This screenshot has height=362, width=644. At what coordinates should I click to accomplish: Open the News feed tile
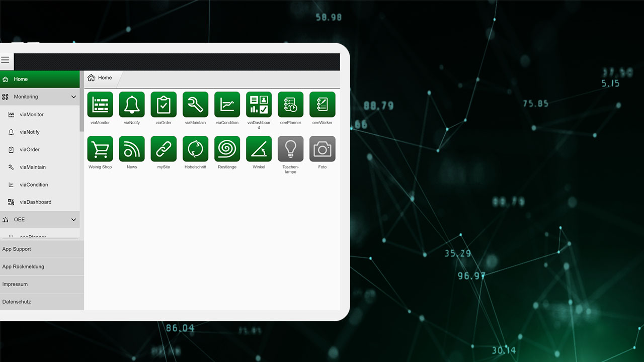point(132,149)
